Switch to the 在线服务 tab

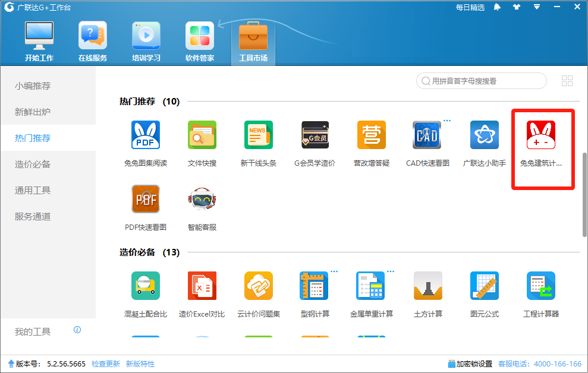pos(93,41)
